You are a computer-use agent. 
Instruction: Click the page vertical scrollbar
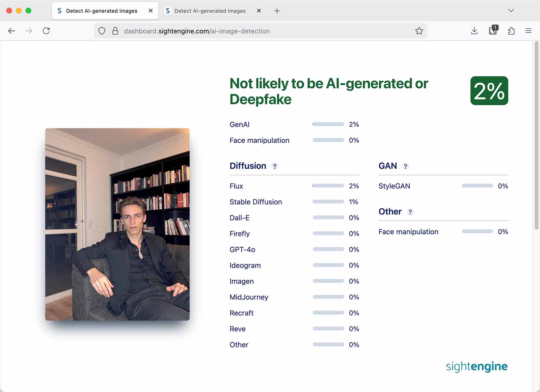tap(536, 135)
